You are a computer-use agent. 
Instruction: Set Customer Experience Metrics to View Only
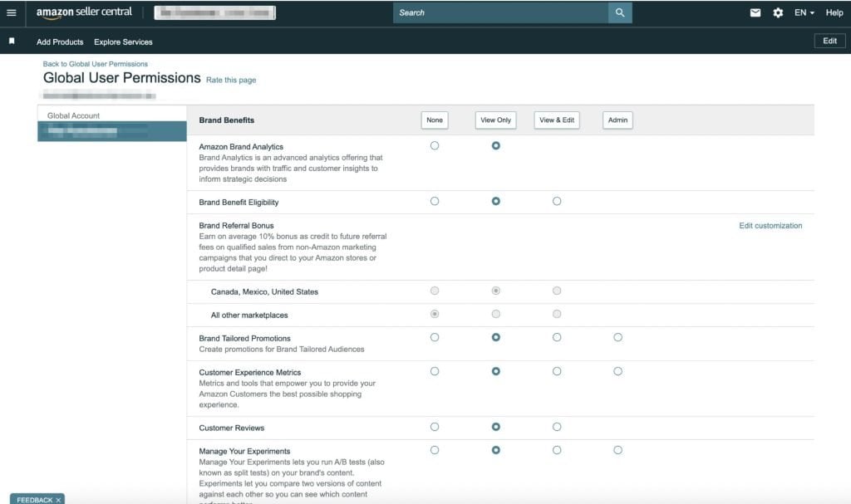click(x=495, y=371)
